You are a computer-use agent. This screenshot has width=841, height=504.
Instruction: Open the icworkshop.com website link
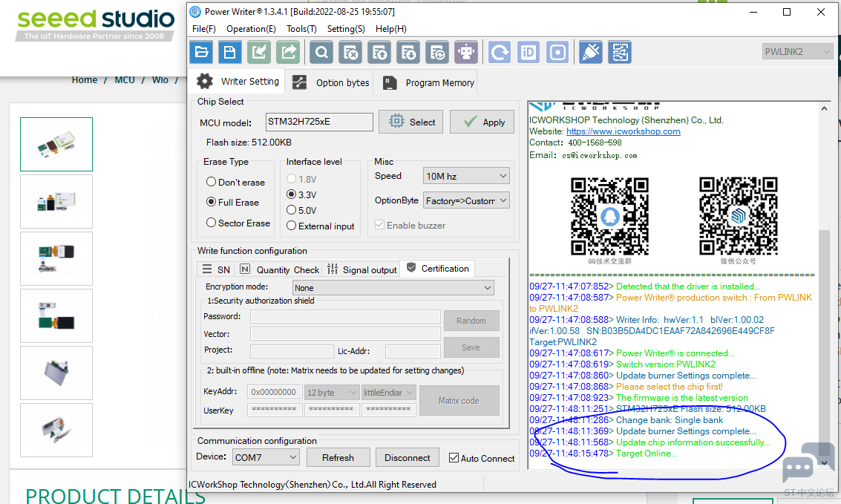pos(624,131)
